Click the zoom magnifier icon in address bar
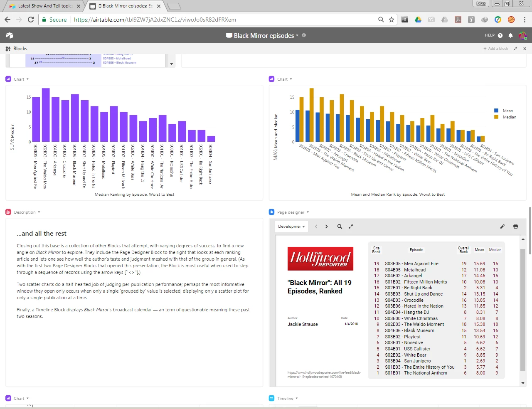The width and height of the screenshot is (532, 409). point(381,20)
